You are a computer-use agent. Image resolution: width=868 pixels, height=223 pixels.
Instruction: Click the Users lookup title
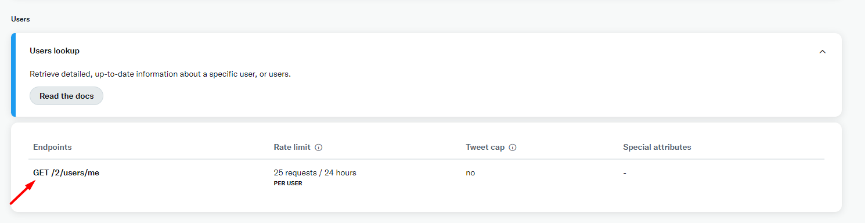pos(55,51)
